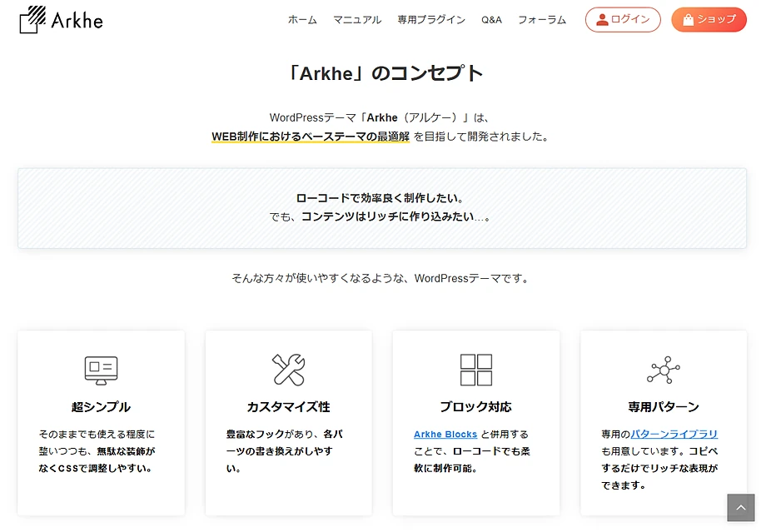
Task: Click the wrench and screwdriver icon
Action: 288,370
